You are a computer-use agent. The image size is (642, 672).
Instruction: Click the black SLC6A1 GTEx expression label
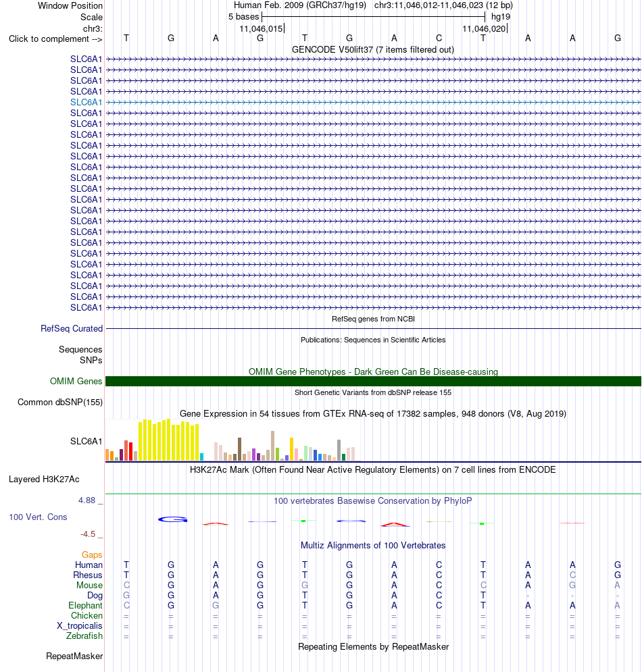(87, 442)
